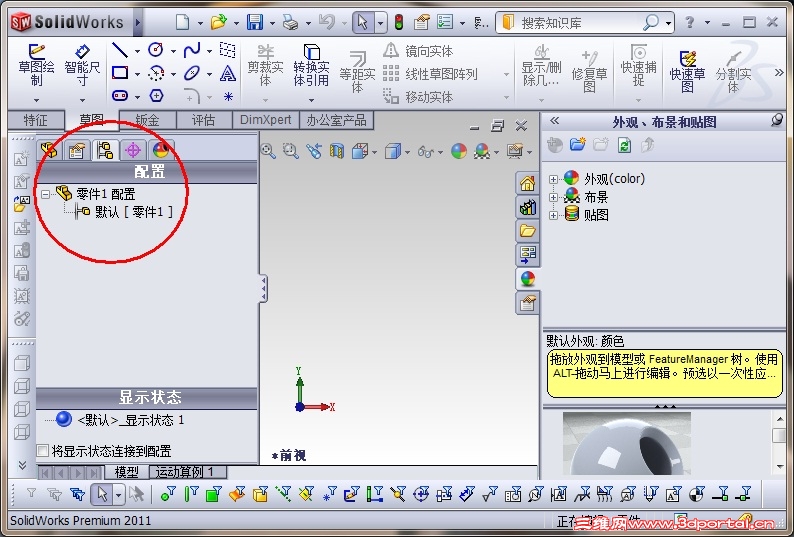
Task: Select the Ellipse sketch tool
Action: tap(192, 73)
